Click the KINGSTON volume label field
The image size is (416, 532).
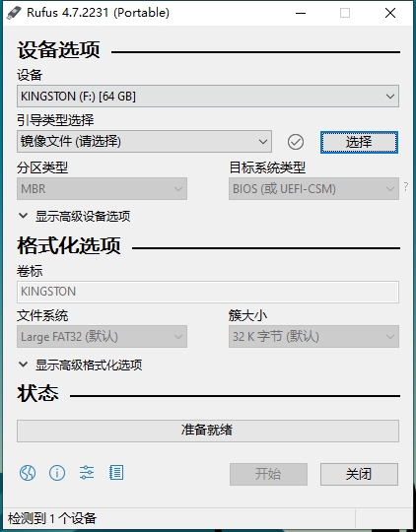point(208,292)
